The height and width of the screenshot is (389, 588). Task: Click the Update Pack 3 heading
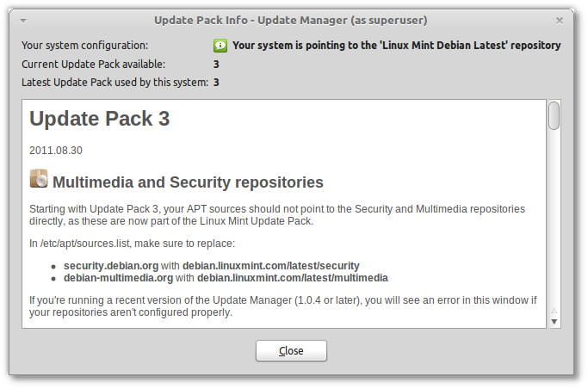tap(100, 119)
